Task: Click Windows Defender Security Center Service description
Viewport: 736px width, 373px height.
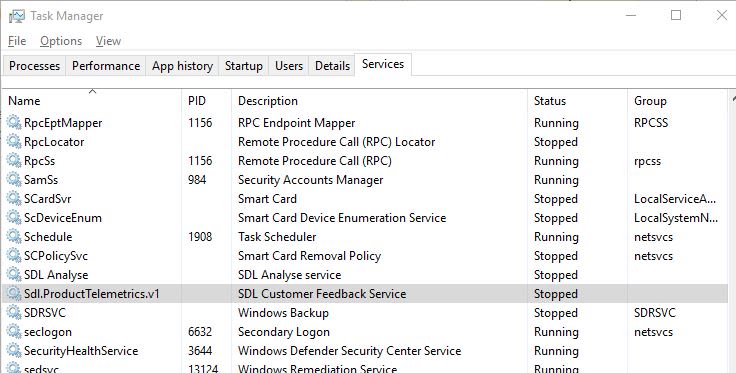Action: (x=349, y=351)
